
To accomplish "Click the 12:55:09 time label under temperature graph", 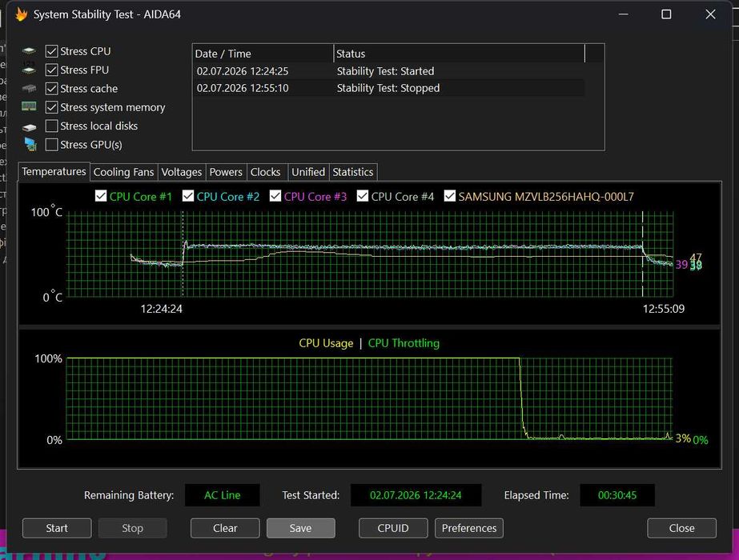I will tap(664, 309).
